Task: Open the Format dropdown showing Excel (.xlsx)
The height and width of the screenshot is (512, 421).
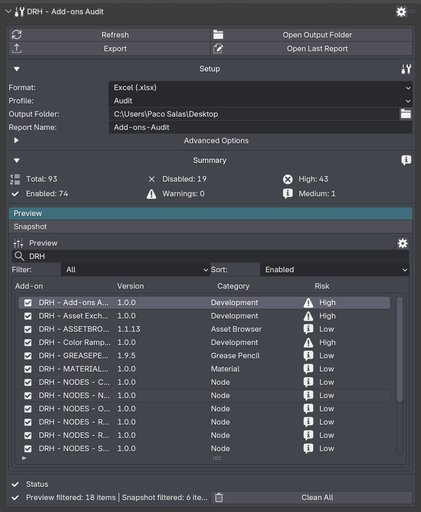Action: tap(261, 87)
